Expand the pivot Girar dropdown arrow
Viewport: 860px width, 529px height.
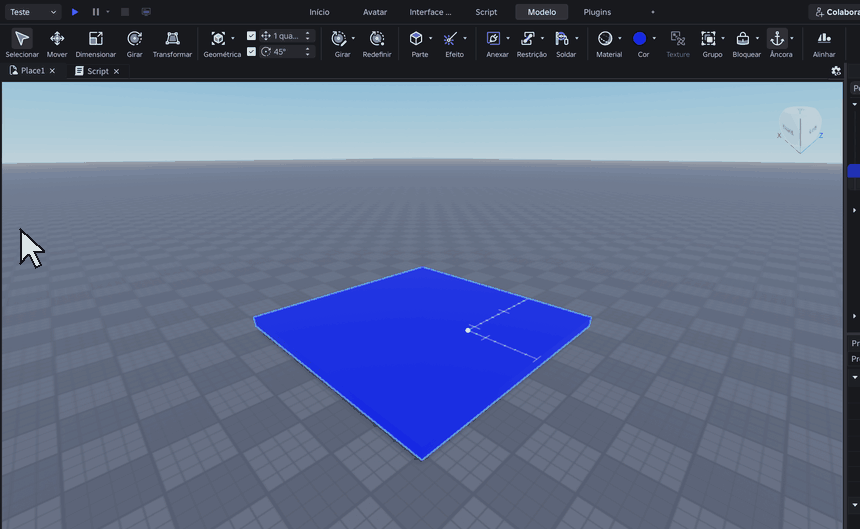(353, 38)
